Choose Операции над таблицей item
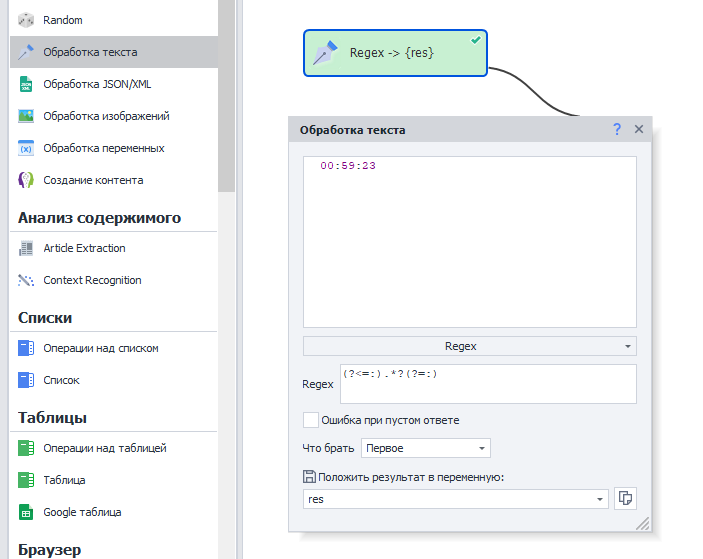 pyautogui.click(x=114, y=448)
